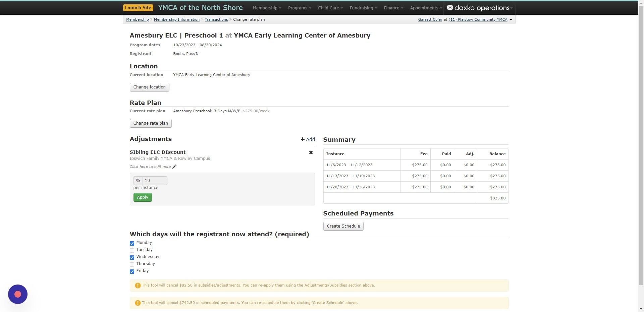Click the warning icon on scheduled payments message
The width and height of the screenshot is (644, 312).
pyautogui.click(x=138, y=303)
